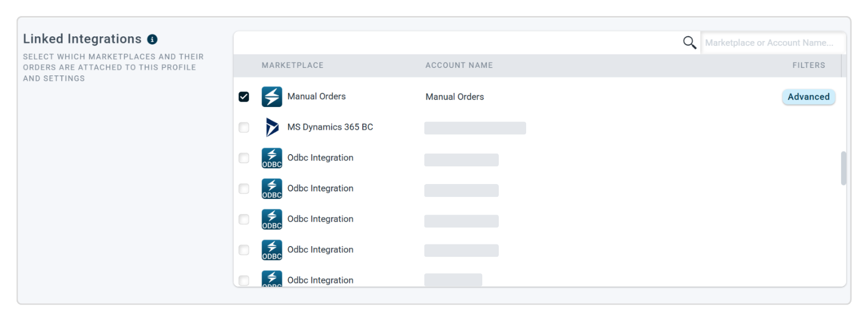Click the Linked Integrations info icon

[x=152, y=39]
